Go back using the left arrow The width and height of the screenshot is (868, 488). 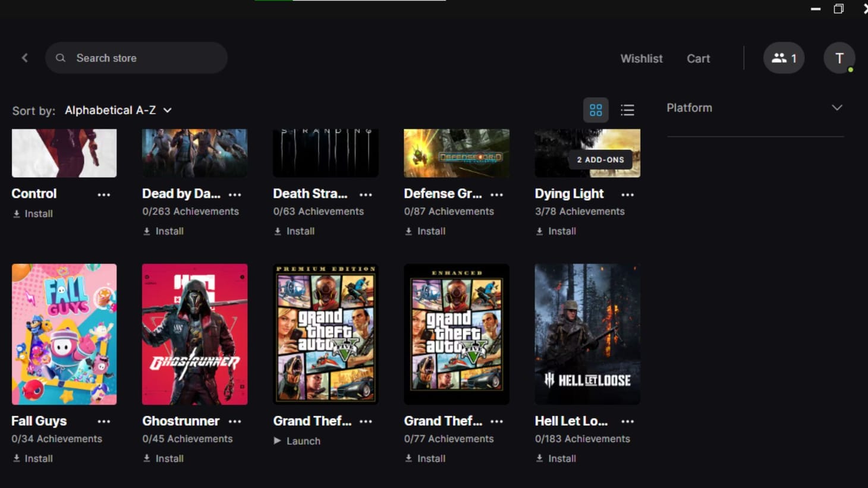(24, 58)
